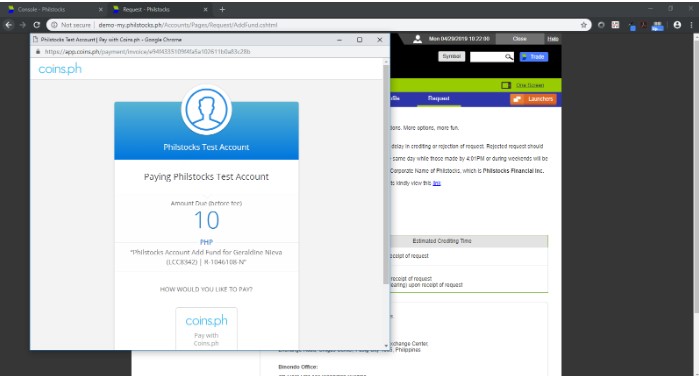Screen dimensions: 699x376
Task: Open the Help link
Action: (553, 39)
